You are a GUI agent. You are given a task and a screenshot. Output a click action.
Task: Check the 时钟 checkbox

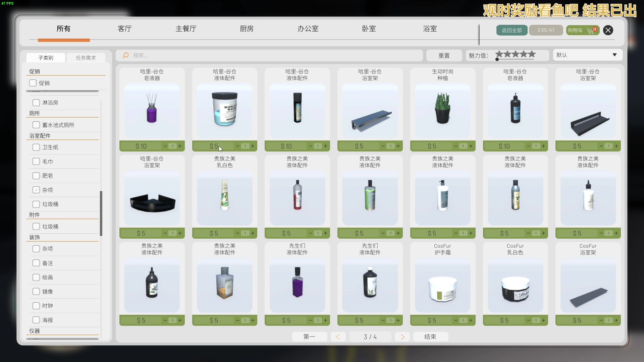36,305
